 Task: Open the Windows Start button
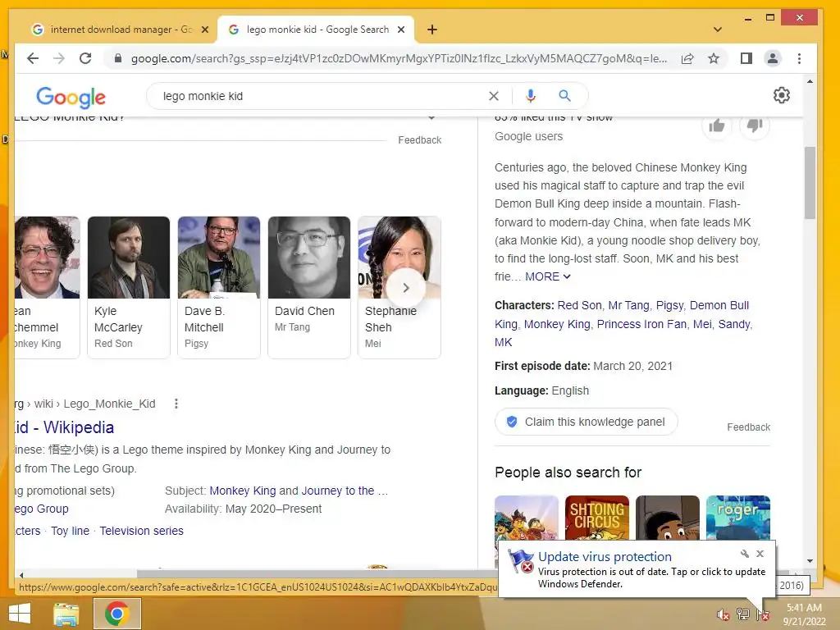click(20, 614)
